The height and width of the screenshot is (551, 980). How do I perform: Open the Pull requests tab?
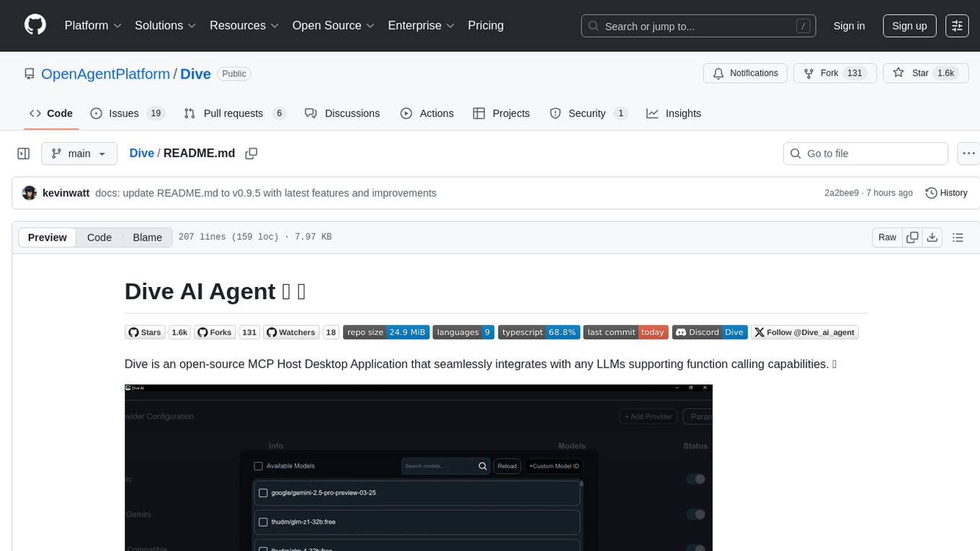coord(235,113)
